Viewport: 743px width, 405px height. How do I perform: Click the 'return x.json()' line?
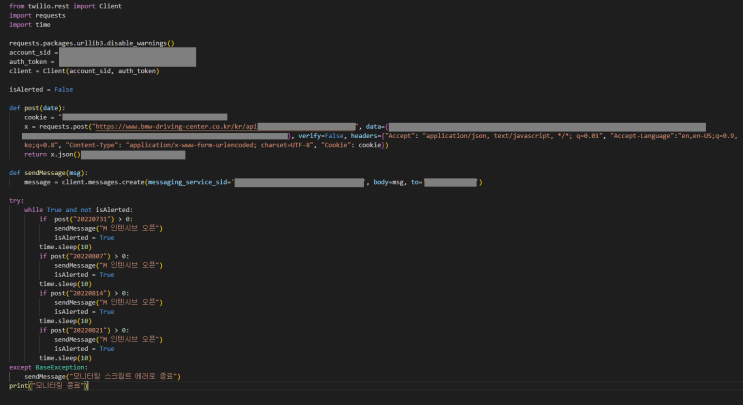pyautogui.click(x=51, y=154)
